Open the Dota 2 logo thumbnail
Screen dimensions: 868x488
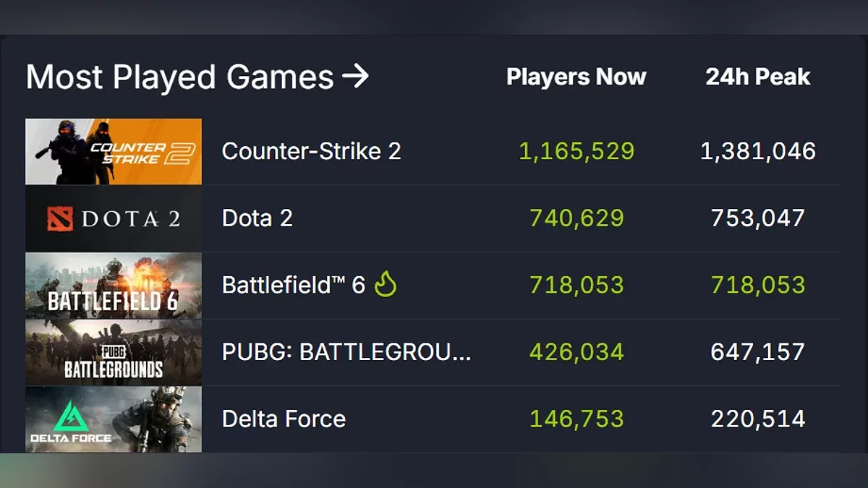(x=114, y=218)
